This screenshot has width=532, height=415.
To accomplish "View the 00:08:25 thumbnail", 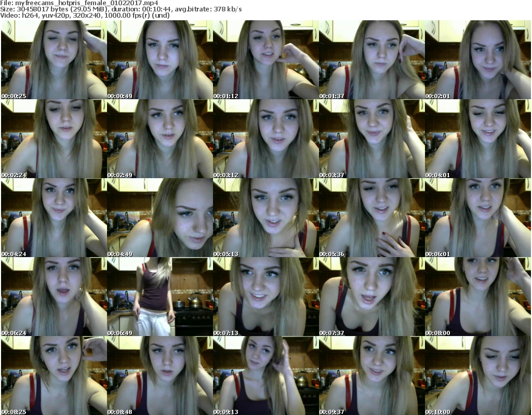I will coord(54,376).
